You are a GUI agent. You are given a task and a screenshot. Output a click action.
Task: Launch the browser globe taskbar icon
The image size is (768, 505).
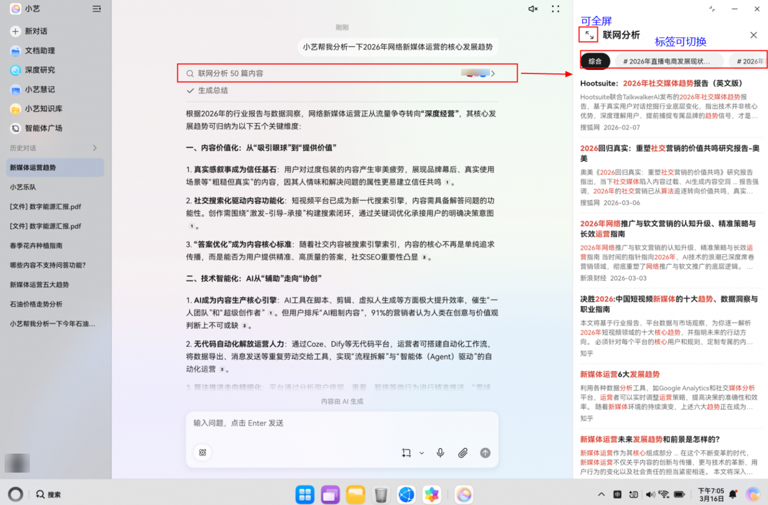point(406,495)
